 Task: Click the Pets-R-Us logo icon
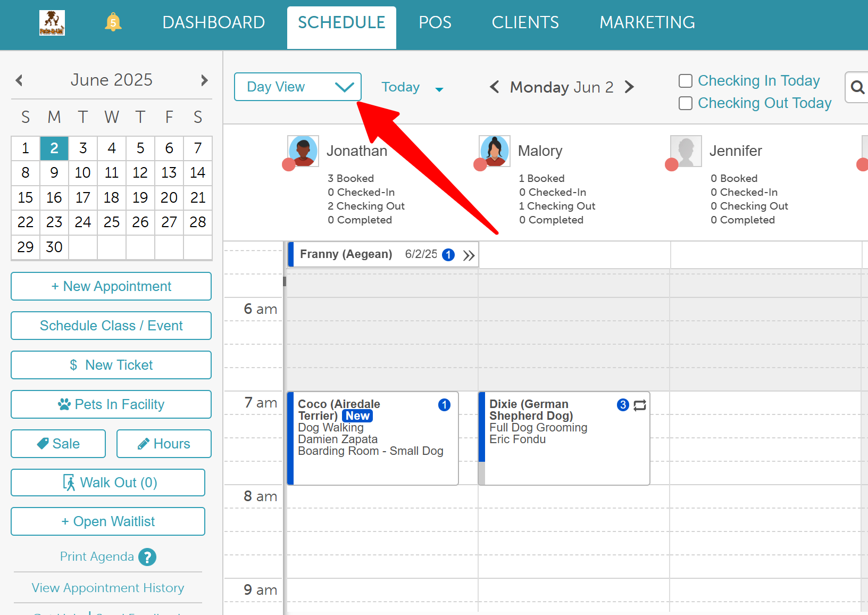pos(52,23)
